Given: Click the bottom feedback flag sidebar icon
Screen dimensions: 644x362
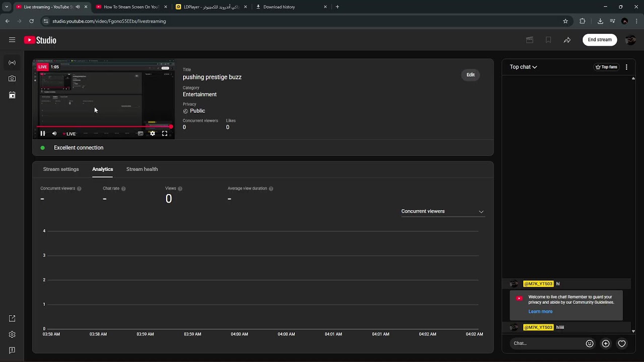Looking at the screenshot, I should [12, 350].
